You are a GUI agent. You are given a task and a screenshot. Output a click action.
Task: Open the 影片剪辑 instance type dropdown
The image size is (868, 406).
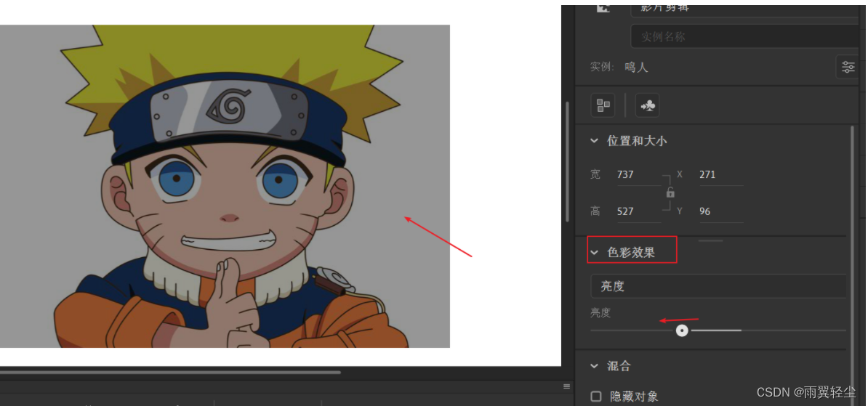(744, 10)
